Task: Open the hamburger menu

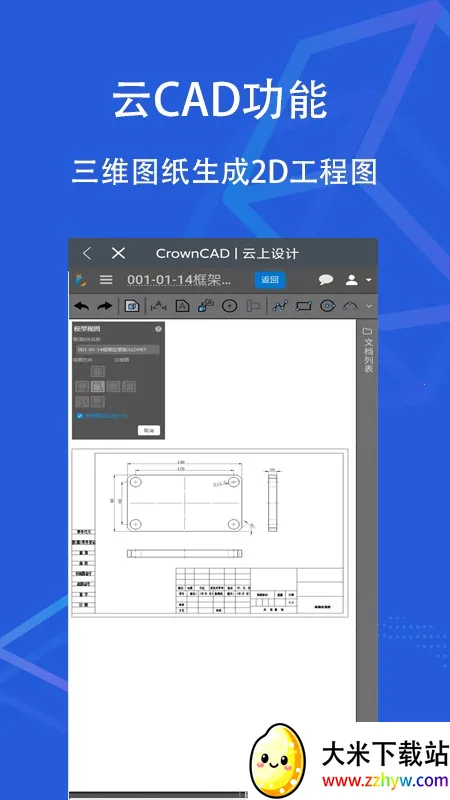Action: click(x=106, y=280)
